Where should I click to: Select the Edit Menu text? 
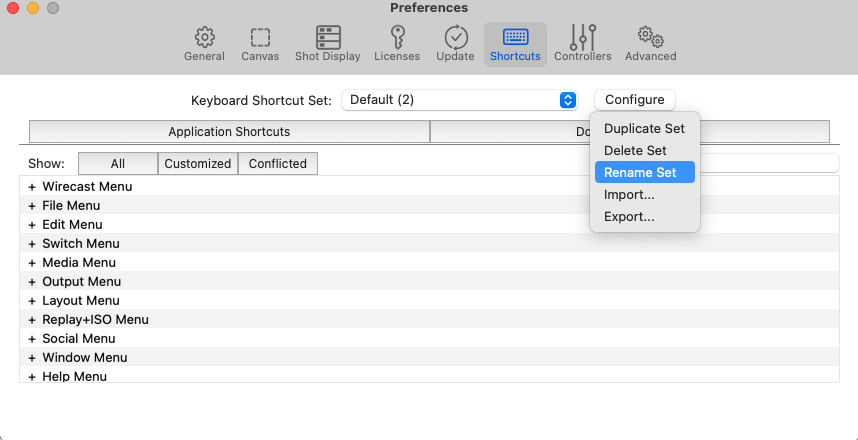click(x=72, y=224)
